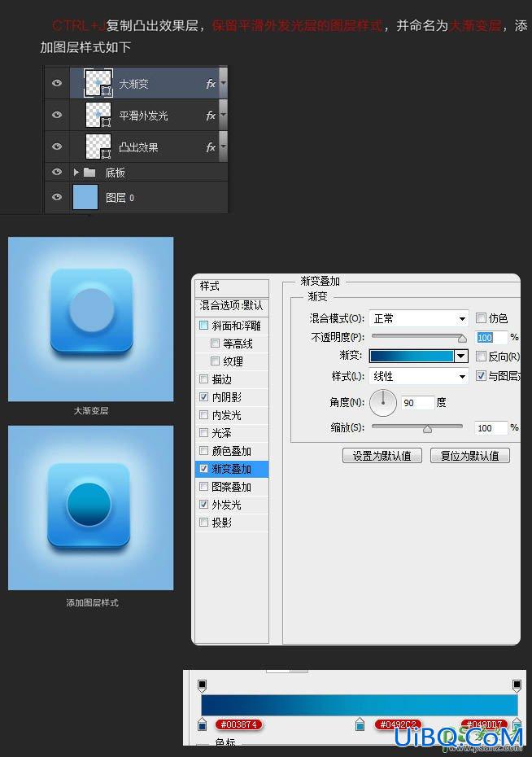
Task: Select the layer named 平滑外发光
Action: [143, 116]
